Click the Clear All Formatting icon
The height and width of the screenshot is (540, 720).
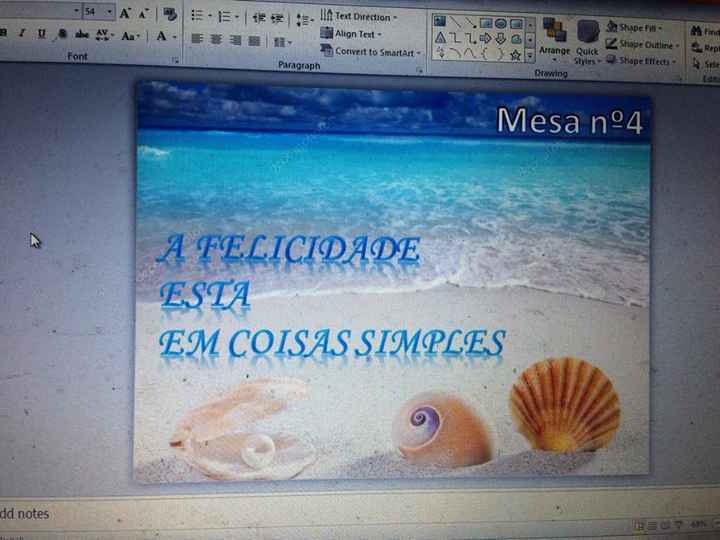pyautogui.click(x=170, y=14)
